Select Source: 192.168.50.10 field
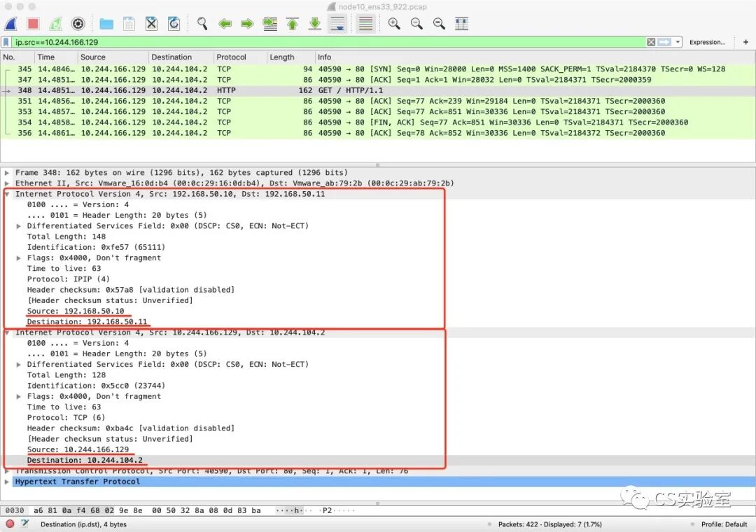 pyautogui.click(x=75, y=311)
